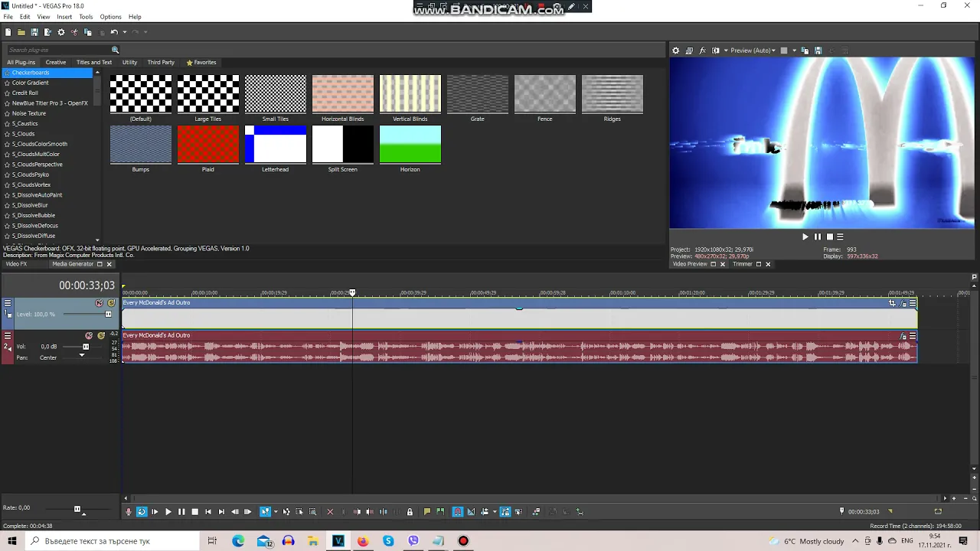Image resolution: width=980 pixels, height=551 pixels.
Task: Select S_Clouds plug-in in the list
Action: point(23,134)
